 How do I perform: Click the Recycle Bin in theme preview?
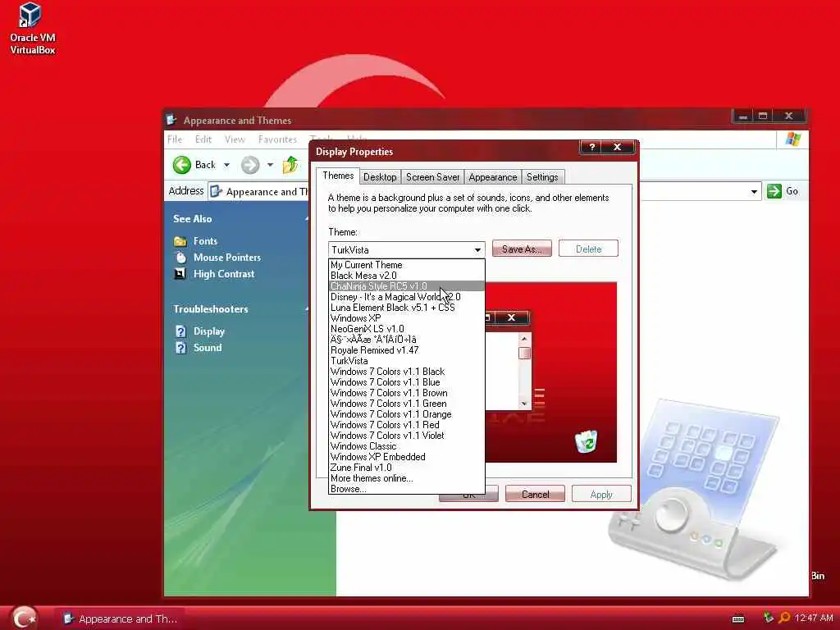tap(586, 441)
